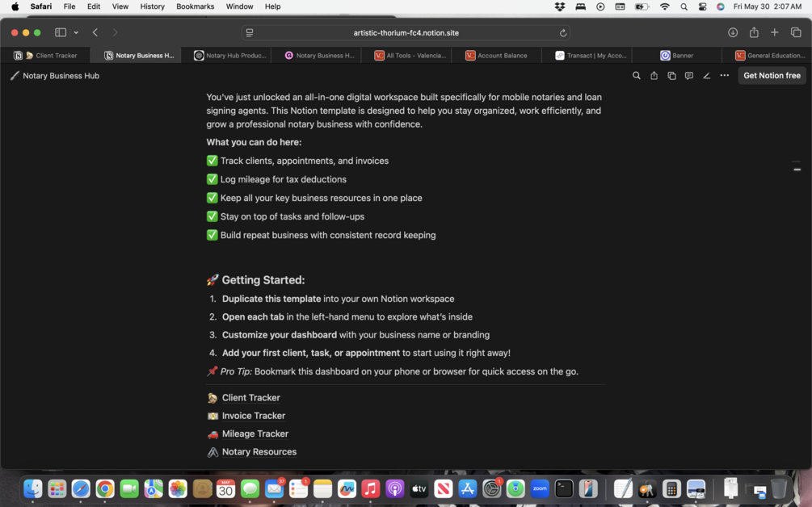Click the Notion duplicate page icon
The image size is (812, 507).
pyautogui.click(x=671, y=76)
